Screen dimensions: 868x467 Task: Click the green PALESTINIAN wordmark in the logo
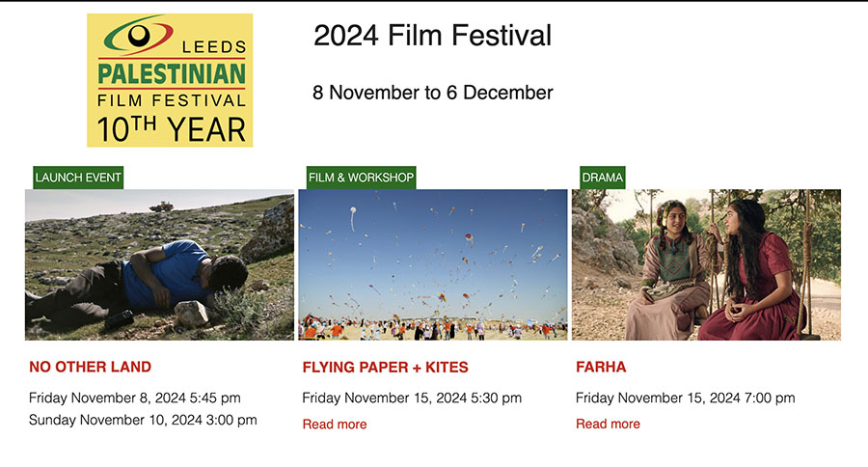pyautogui.click(x=171, y=74)
